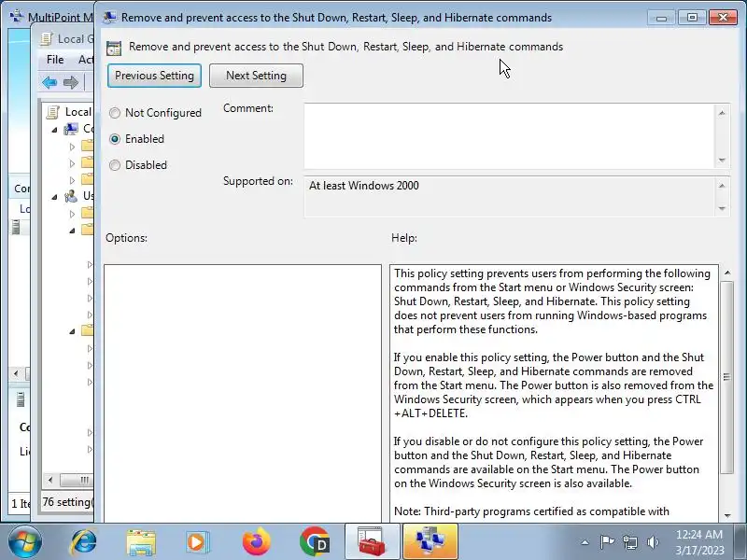Minimize the policy setting dialog
Image resolution: width=747 pixels, height=560 pixels.
(x=661, y=18)
